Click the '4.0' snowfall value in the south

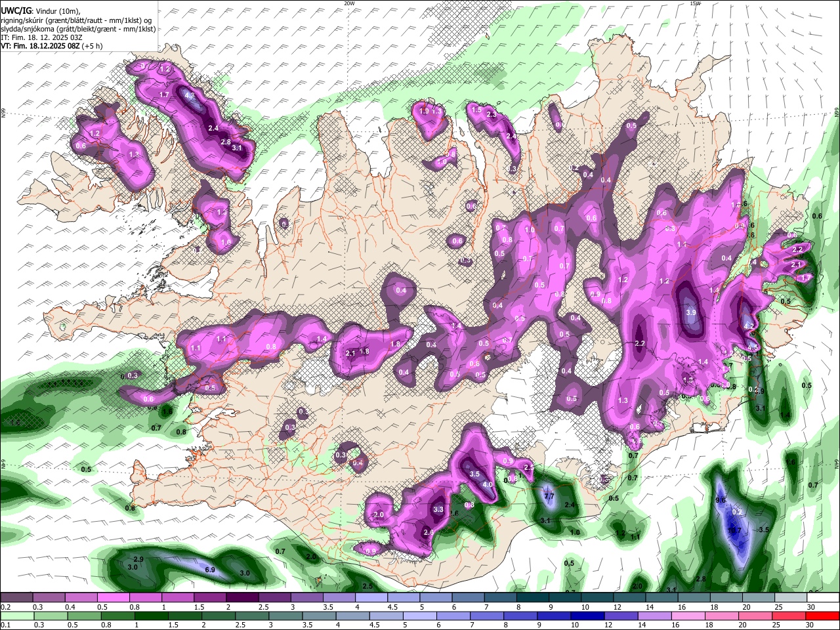488,485
